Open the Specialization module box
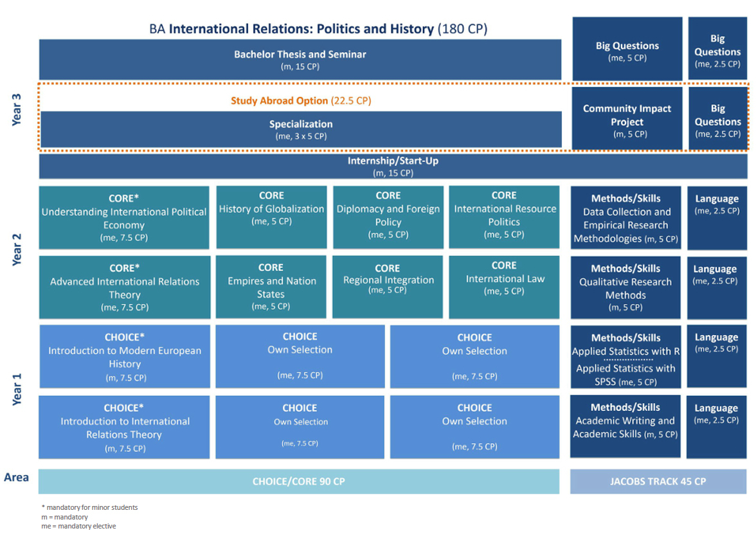The image size is (756, 542). [300, 129]
